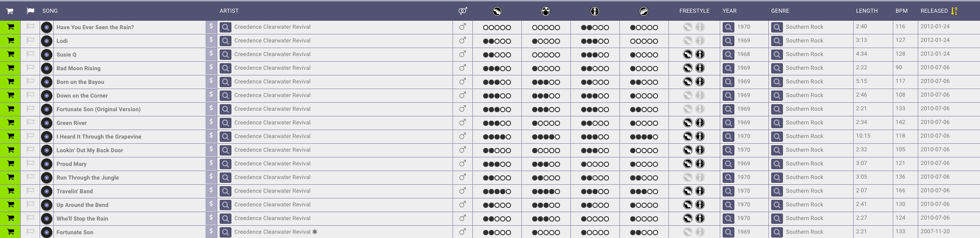
Task: Search year 1970 in Travelin' Band row
Action: (x=729, y=191)
